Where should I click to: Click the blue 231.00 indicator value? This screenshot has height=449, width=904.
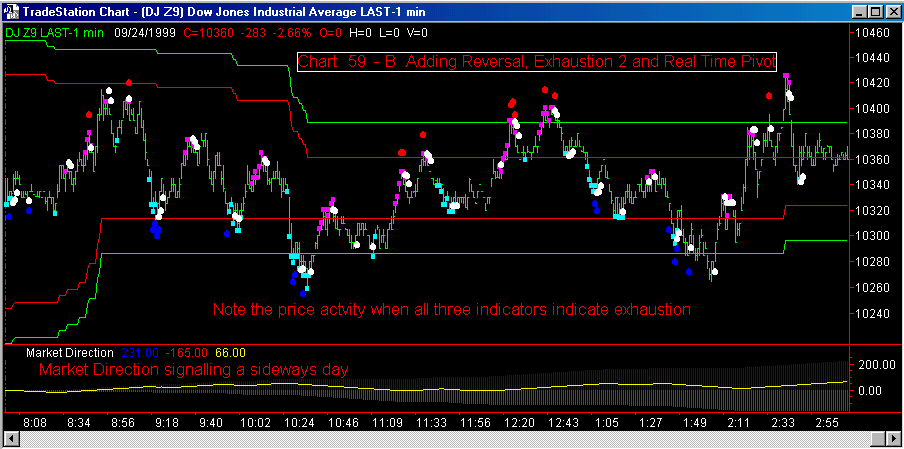141,352
